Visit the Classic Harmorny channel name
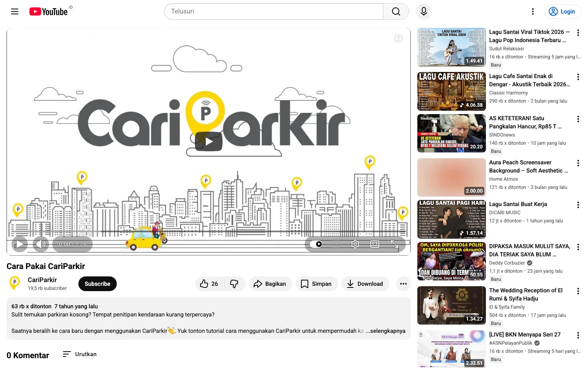588x368 pixels. click(508, 93)
